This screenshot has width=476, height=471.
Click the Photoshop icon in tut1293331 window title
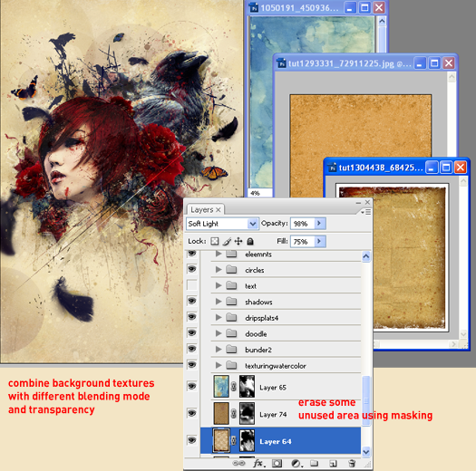coord(282,63)
